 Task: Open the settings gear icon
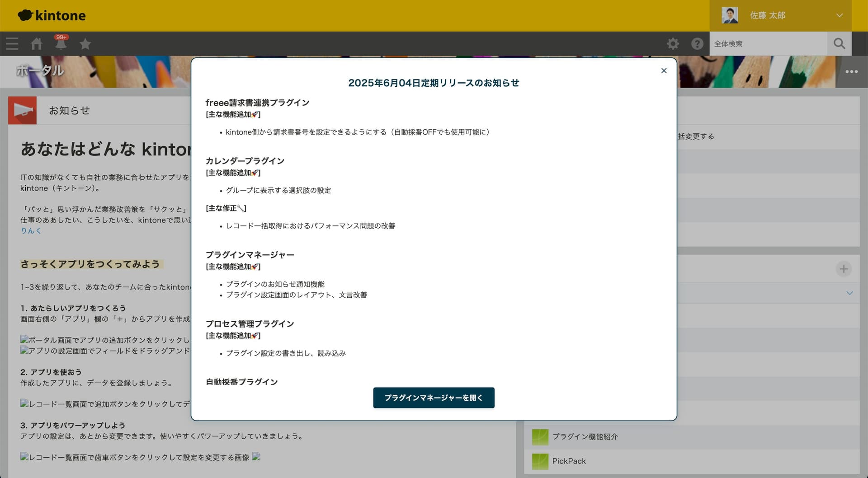pyautogui.click(x=673, y=44)
